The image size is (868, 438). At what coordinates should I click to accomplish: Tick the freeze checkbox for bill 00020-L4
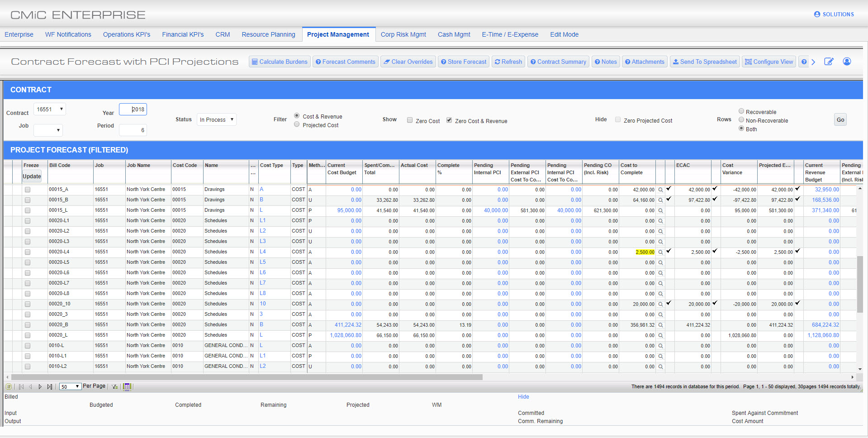tap(28, 252)
